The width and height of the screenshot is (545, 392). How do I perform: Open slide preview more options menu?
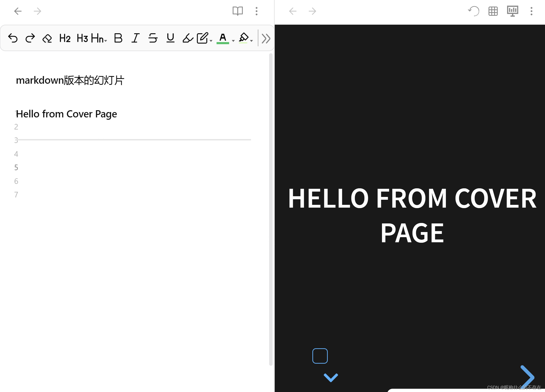[x=531, y=11]
